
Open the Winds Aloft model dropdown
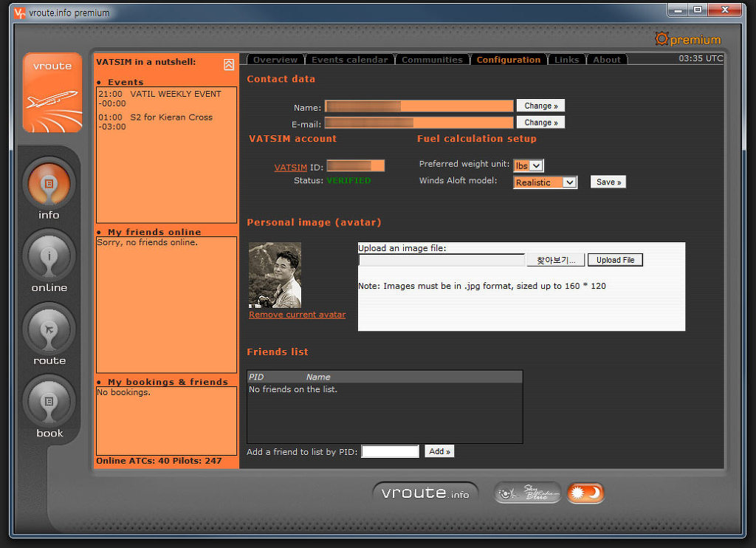(x=545, y=182)
